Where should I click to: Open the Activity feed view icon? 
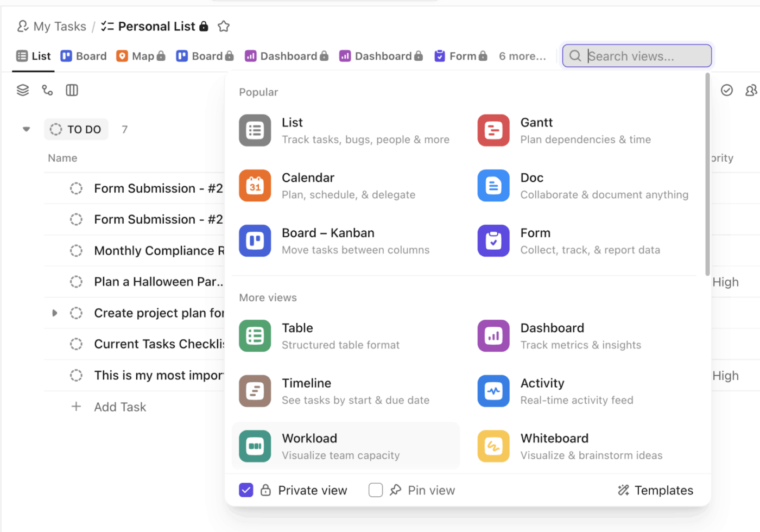click(493, 391)
